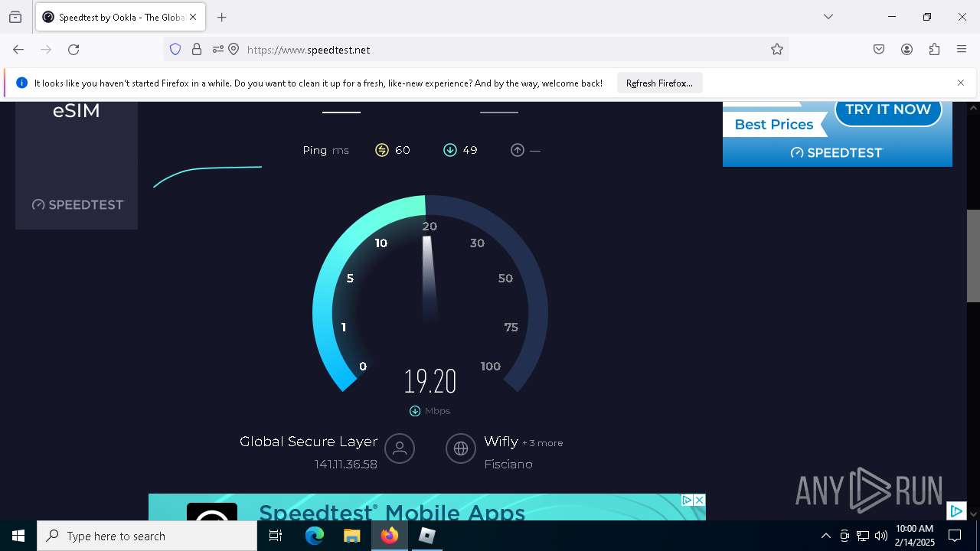The height and width of the screenshot is (551, 980).
Task: Open the clock and date flyout
Action: click(x=914, y=536)
